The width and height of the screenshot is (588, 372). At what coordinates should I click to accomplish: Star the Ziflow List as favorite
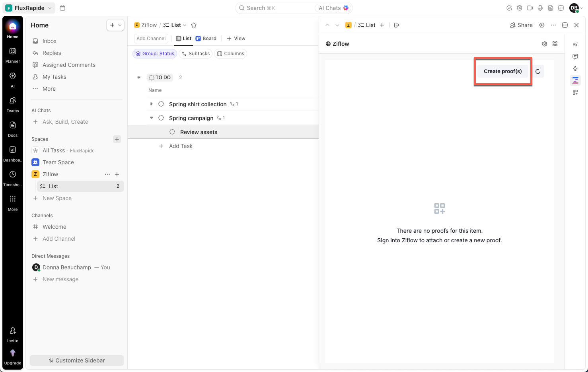coord(194,25)
